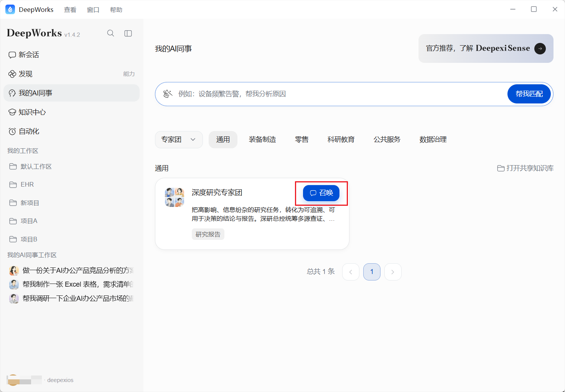This screenshot has width=565, height=392.
Task: Maximize the DeepWorks window
Action: [x=534, y=9]
